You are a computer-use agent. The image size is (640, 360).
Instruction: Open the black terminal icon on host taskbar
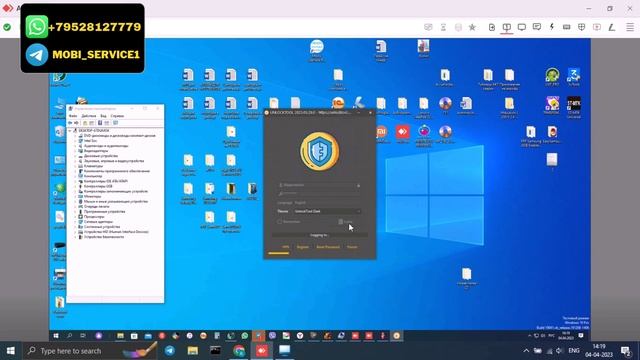(216, 351)
